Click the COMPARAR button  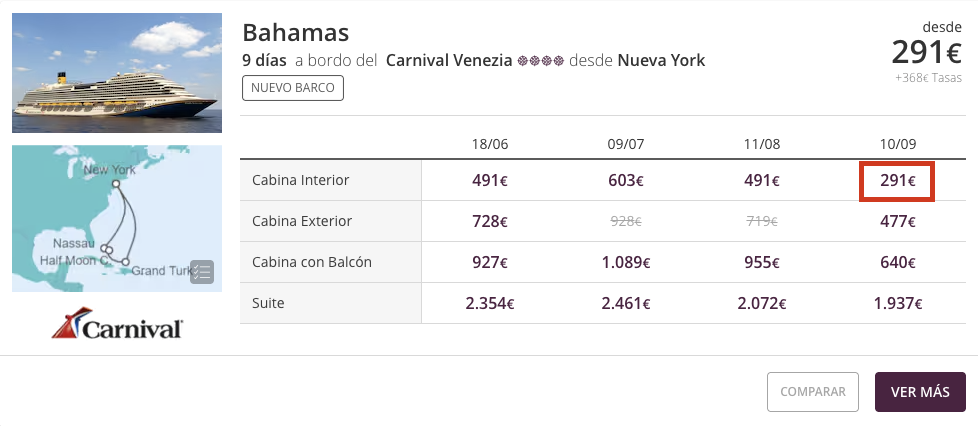click(813, 392)
